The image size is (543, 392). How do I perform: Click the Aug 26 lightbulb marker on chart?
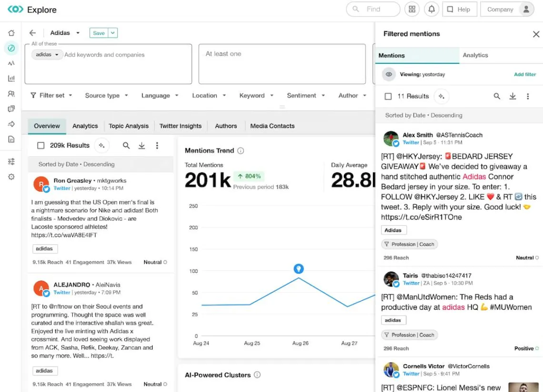[x=299, y=268]
